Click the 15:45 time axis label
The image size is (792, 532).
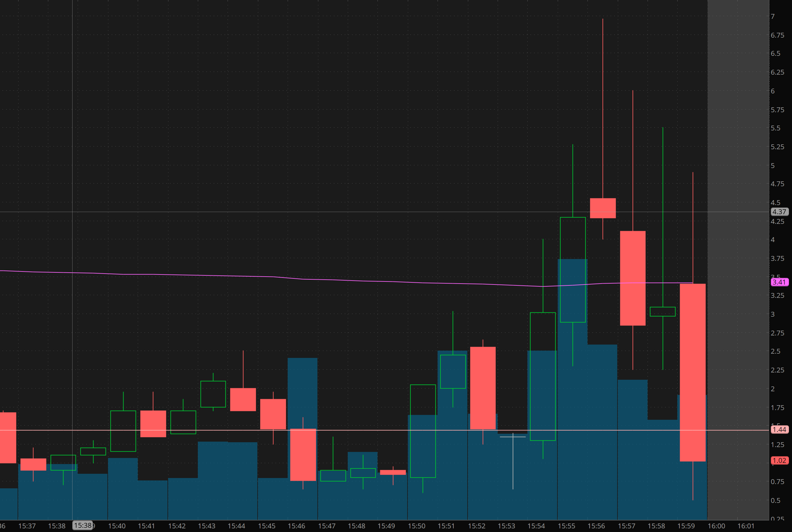pyautogui.click(x=266, y=526)
